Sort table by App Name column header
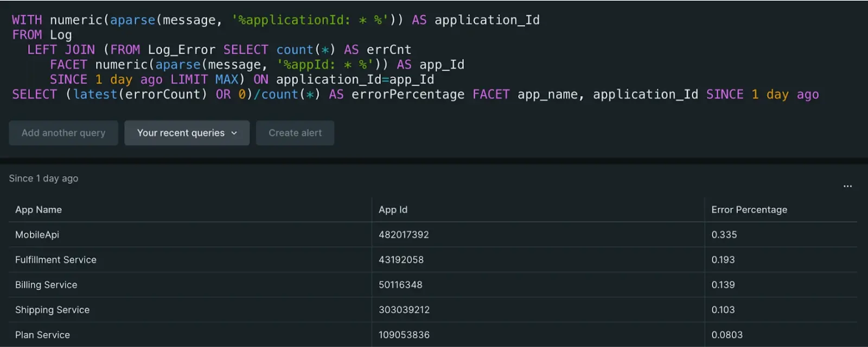 pos(39,210)
